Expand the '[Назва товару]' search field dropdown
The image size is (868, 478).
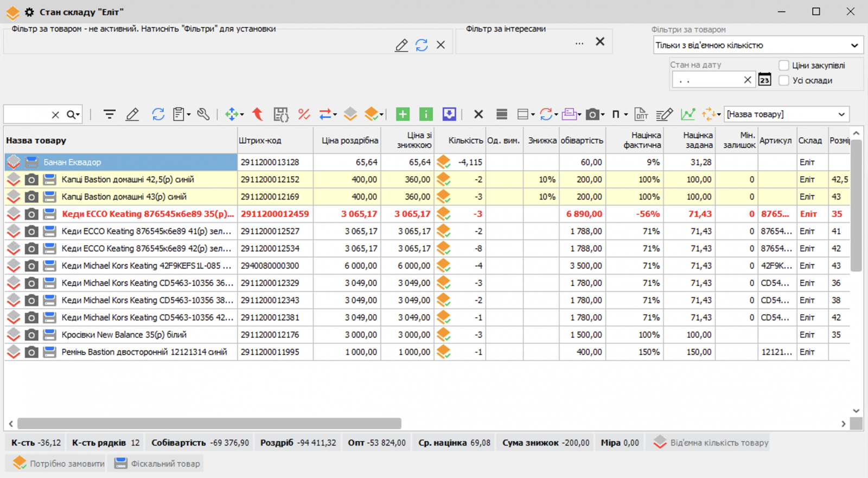(841, 114)
